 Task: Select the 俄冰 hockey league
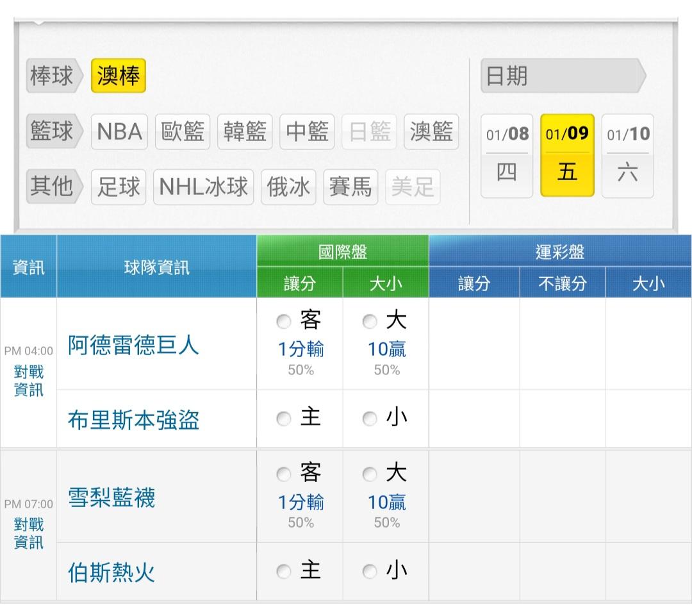coord(288,187)
